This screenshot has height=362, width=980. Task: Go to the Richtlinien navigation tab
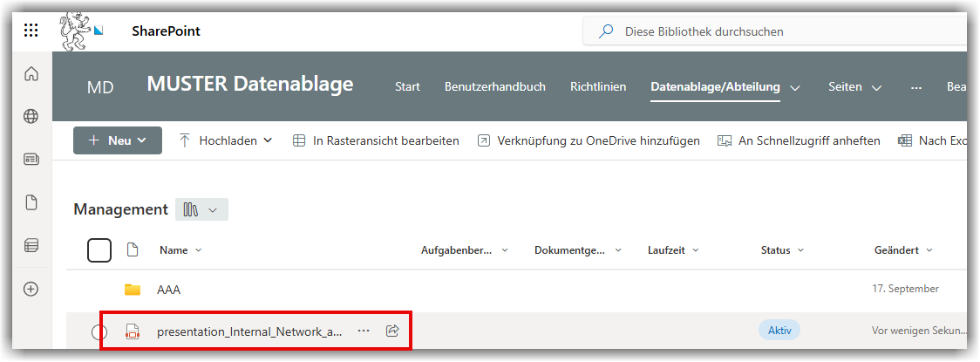pos(597,87)
